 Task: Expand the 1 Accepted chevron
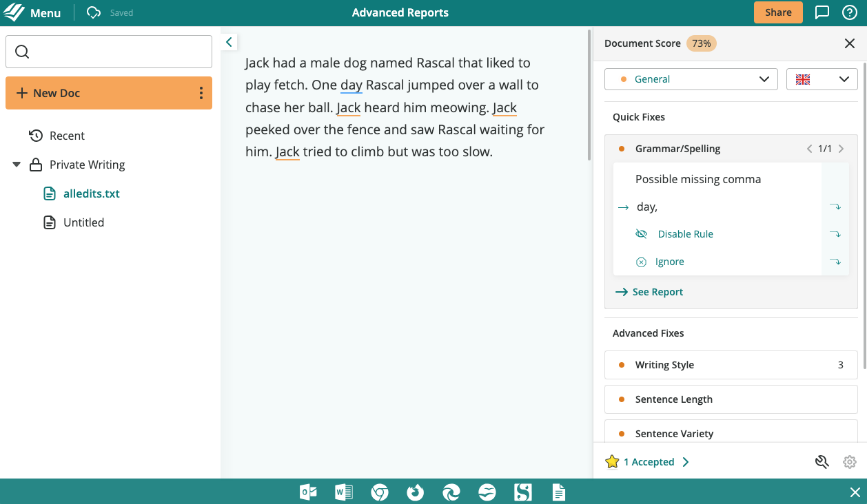(x=686, y=462)
